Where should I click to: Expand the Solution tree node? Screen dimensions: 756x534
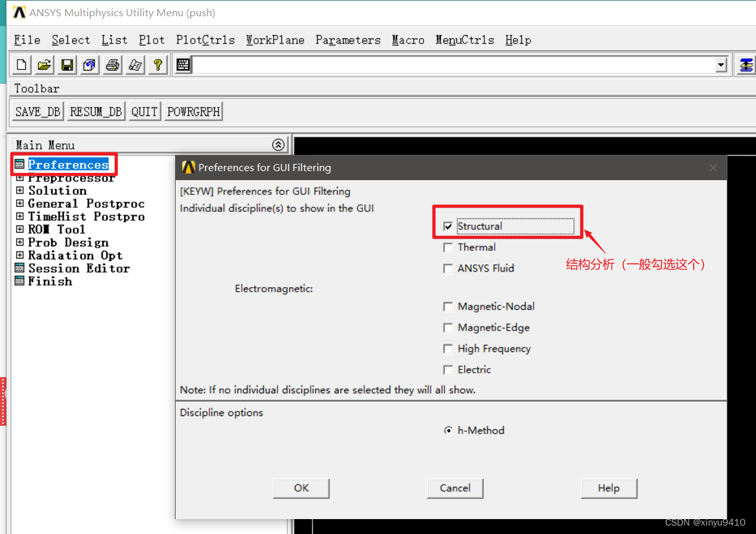point(19,191)
